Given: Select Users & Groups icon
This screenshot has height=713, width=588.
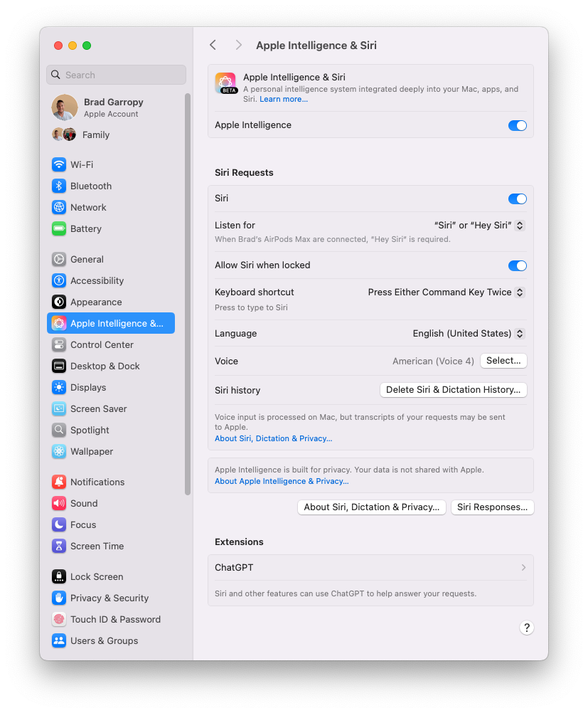Looking at the screenshot, I should [x=58, y=640].
